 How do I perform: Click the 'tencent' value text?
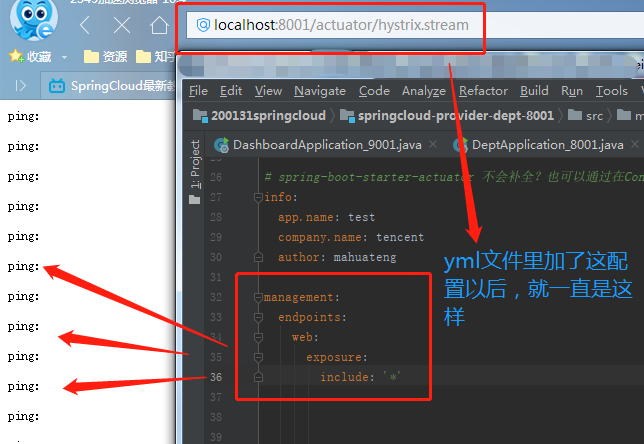[400, 237]
